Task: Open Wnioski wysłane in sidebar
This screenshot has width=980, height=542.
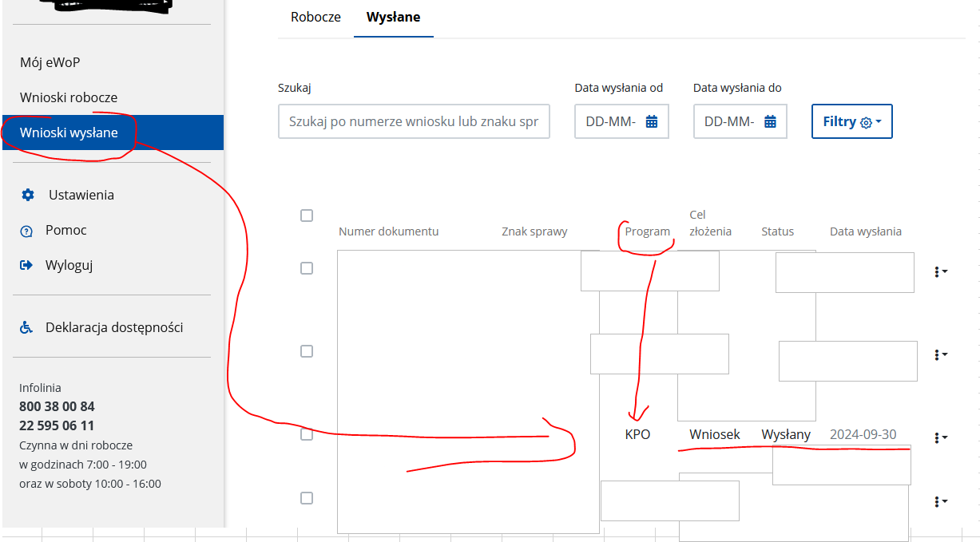Action: (x=69, y=133)
